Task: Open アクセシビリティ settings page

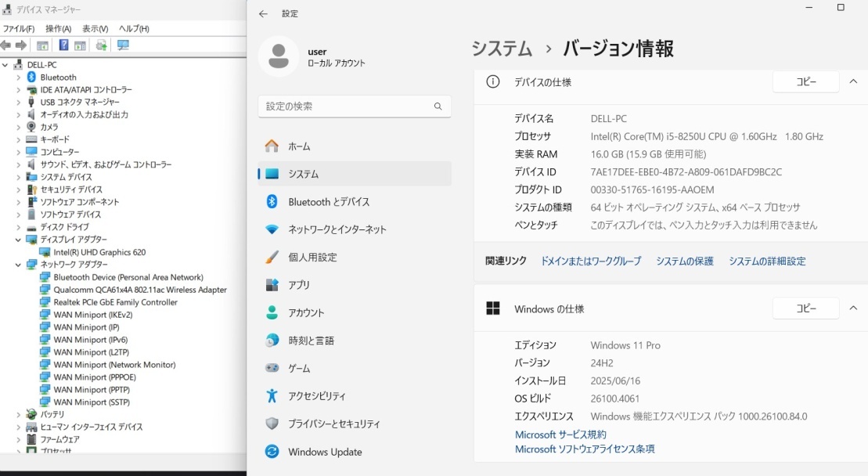Action: pyautogui.click(x=355, y=395)
